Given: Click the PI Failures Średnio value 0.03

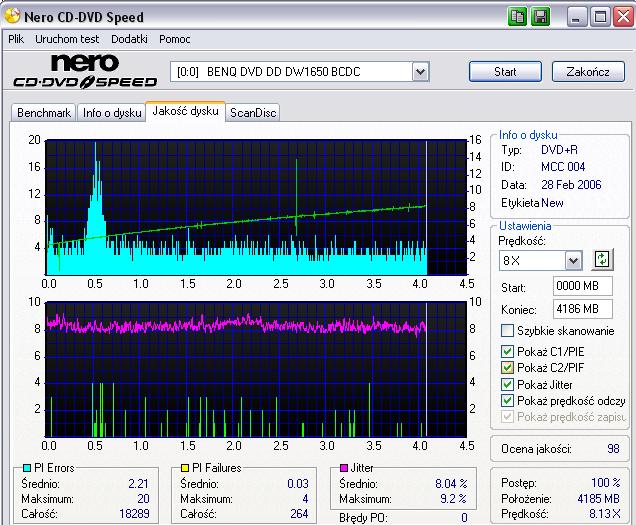Looking at the screenshot, I should click(298, 484).
